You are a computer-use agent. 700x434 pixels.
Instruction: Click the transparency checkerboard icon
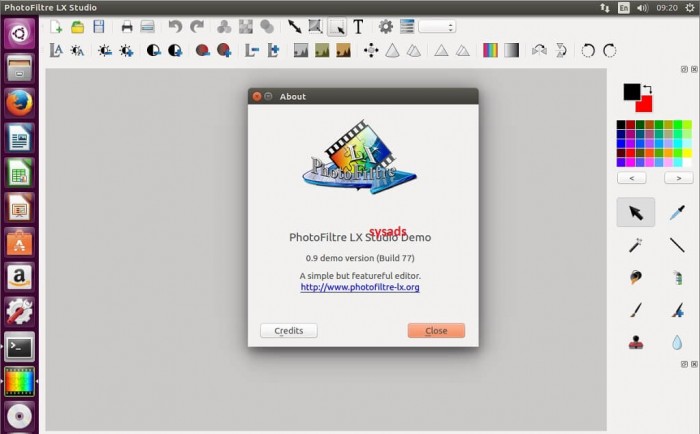246,27
